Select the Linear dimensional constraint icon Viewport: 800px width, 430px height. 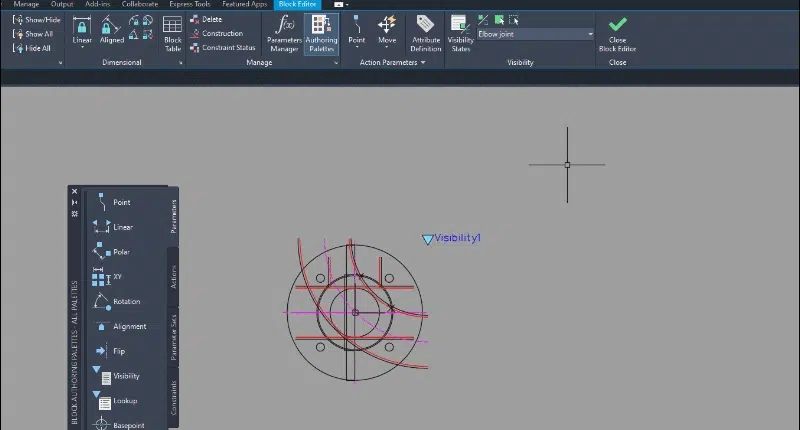click(x=82, y=25)
